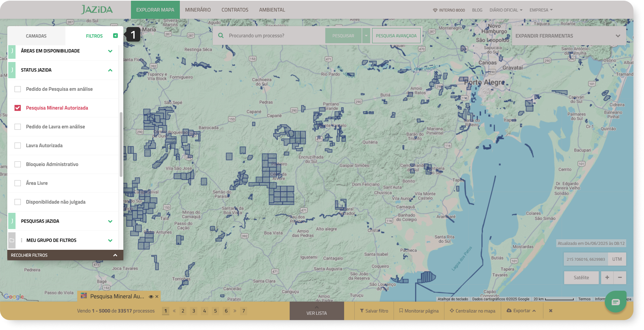The width and height of the screenshot is (644, 330).
Task: Open the Exportar options
Action: pos(521,311)
